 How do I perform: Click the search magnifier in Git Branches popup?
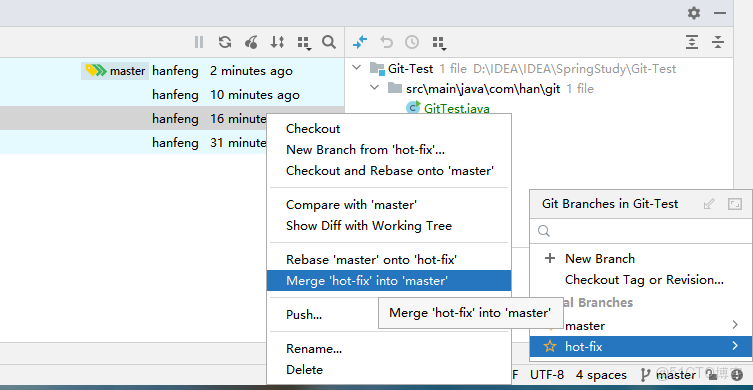pyautogui.click(x=544, y=231)
